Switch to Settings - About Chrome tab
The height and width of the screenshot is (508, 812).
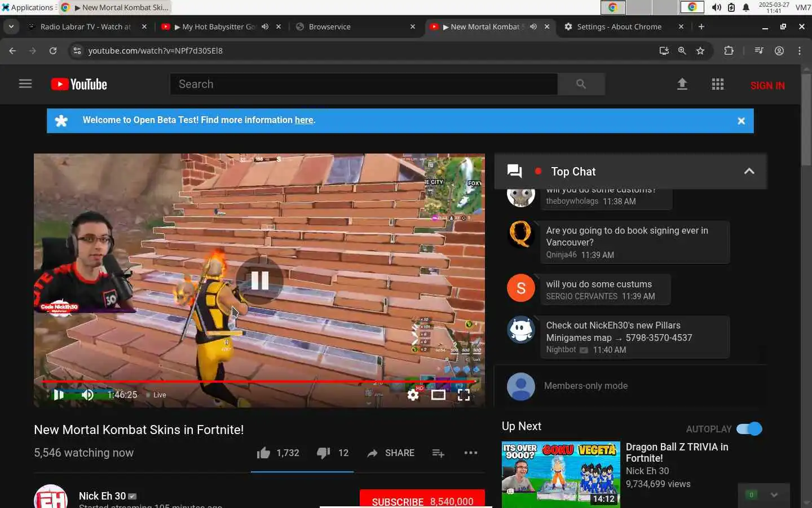click(x=618, y=27)
